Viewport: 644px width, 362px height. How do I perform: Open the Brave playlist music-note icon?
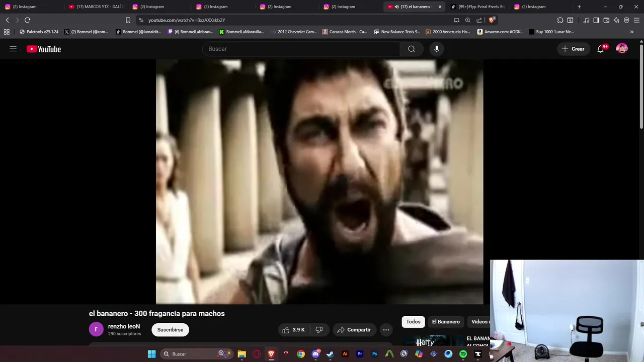click(586, 20)
